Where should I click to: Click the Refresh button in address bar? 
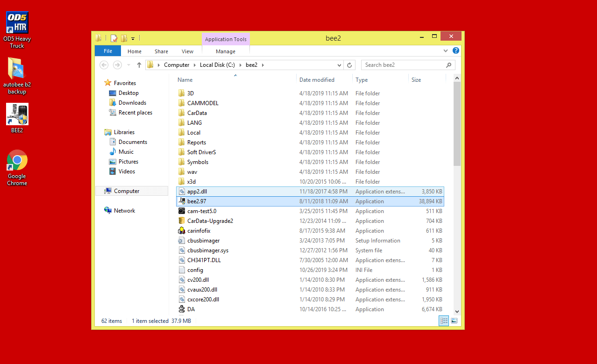pos(349,65)
